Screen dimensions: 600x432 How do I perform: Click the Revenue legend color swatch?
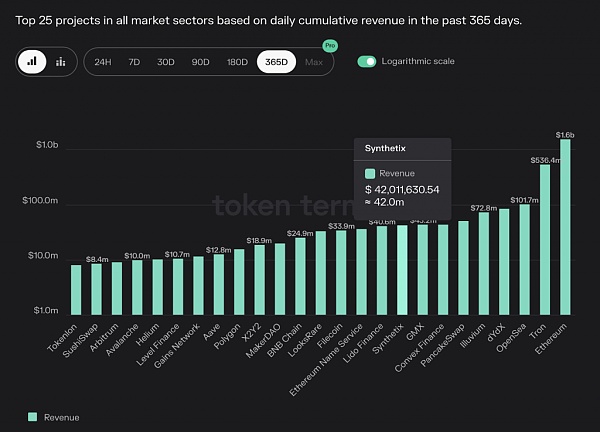(x=33, y=417)
